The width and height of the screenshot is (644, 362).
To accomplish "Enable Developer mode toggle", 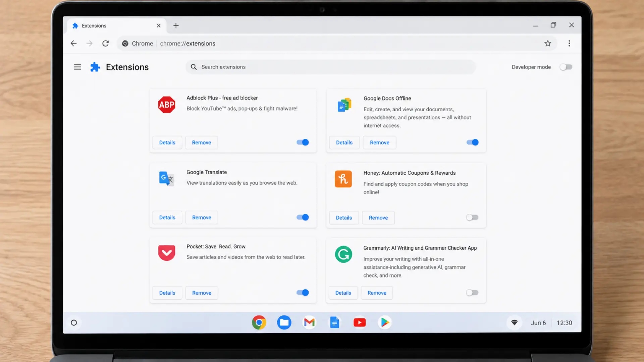I will [x=566, y=67].
